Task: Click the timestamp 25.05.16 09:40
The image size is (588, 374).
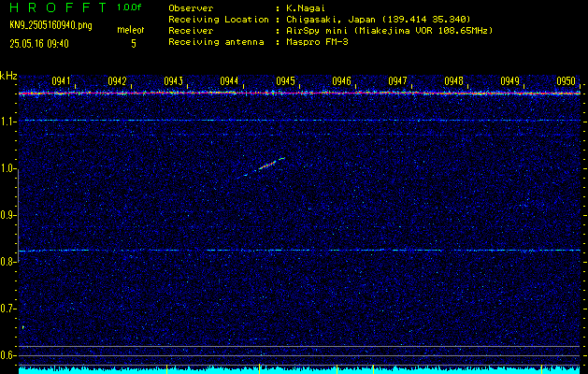Action: point(39,44)
